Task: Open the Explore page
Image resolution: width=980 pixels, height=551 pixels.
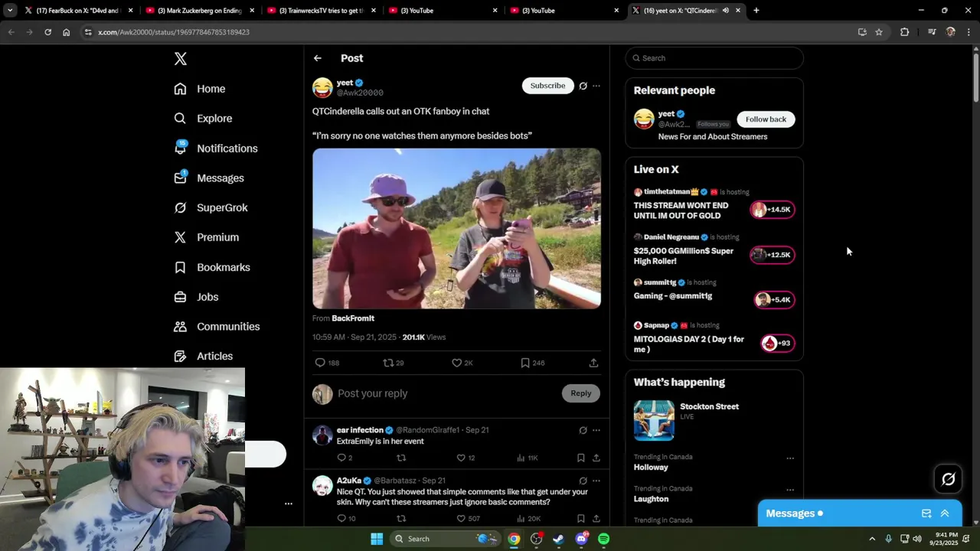Action: [203, 119]
